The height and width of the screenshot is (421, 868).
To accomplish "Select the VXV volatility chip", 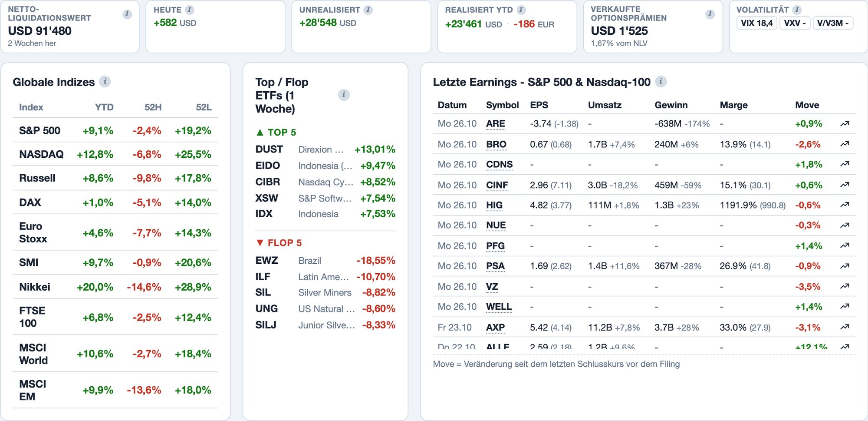I will tap(795, 23).
